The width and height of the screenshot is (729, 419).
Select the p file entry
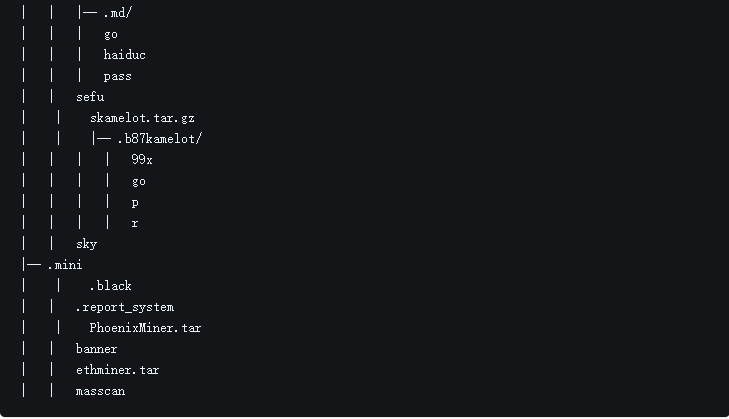tap(135, 202)
